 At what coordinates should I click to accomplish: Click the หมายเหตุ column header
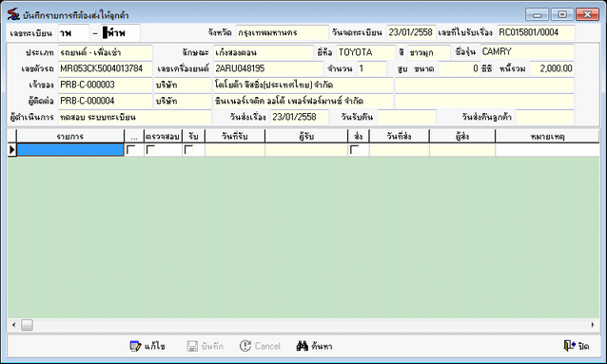pyautogui.click(x=547, y=136)
